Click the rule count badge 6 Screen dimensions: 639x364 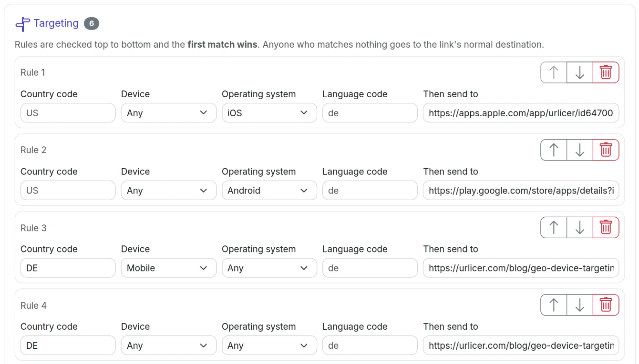click(x=92, y=23)
